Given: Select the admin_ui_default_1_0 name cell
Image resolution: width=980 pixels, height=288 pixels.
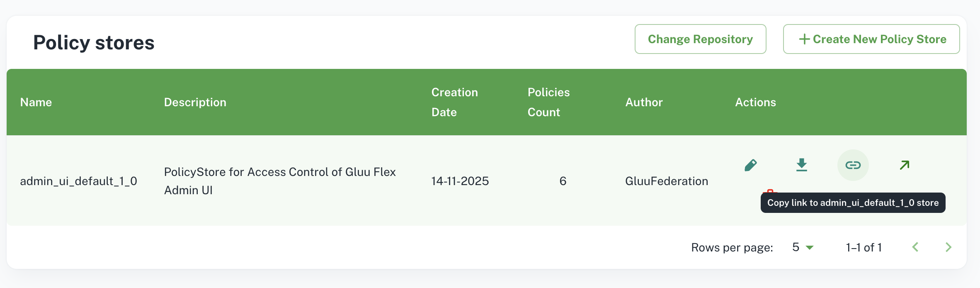Looking at the screenshot, I should pos(78,181).
